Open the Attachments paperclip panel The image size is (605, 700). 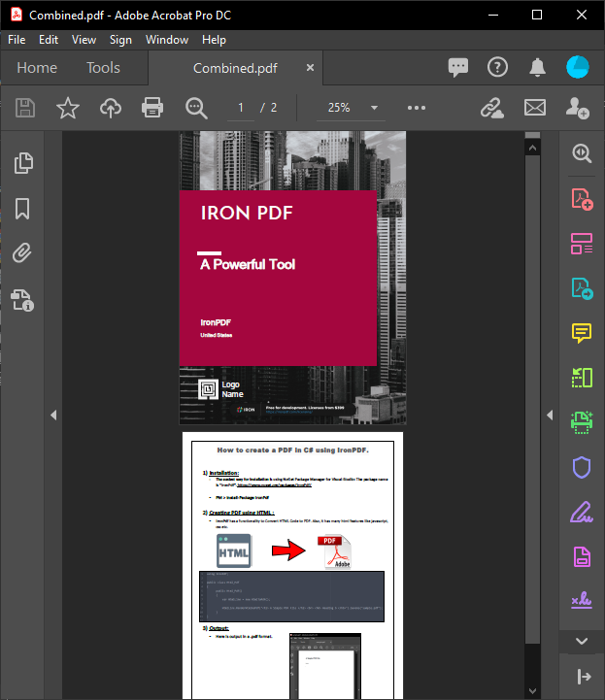click(x=22, y=253)
